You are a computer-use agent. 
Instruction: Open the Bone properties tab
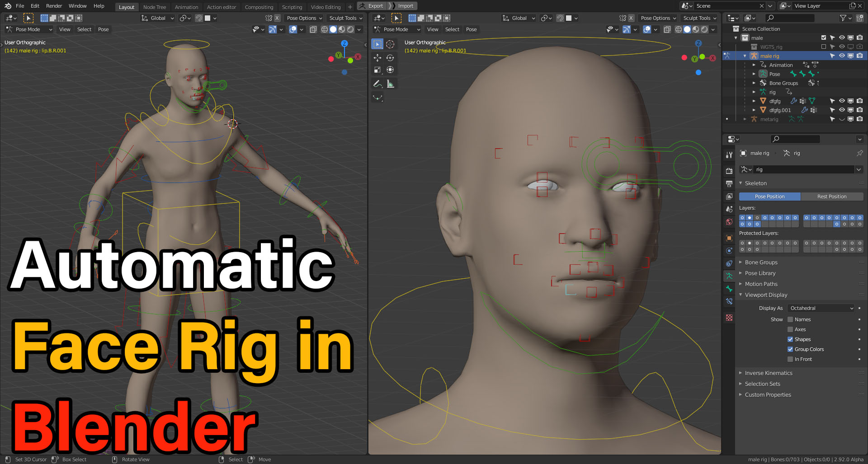point(729,288)
